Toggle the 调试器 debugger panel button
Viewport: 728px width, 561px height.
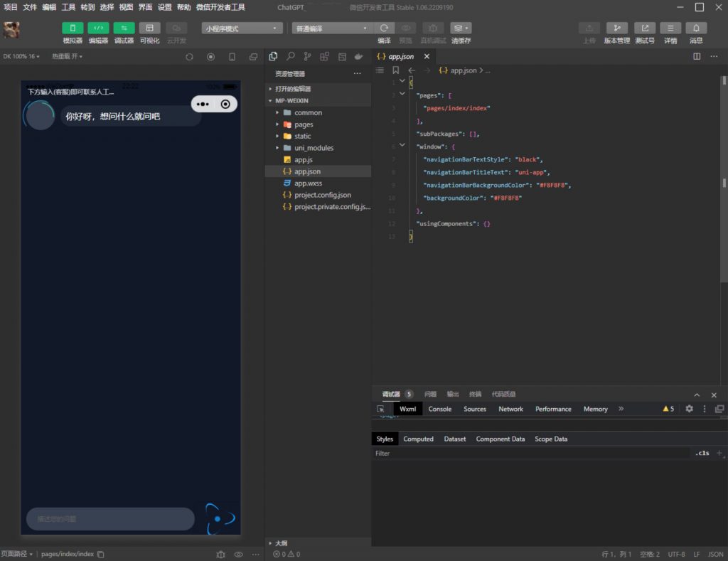pos(124,28)
